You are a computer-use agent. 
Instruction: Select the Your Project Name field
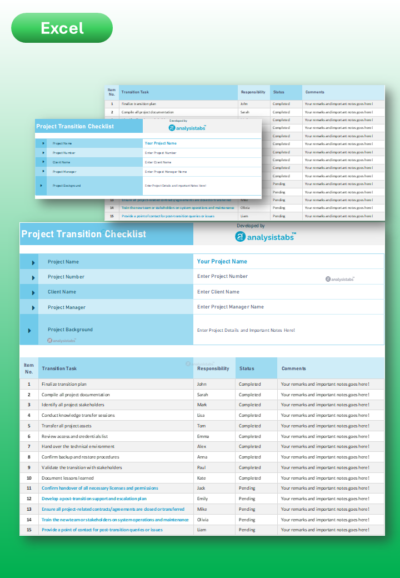(x=288, y=261)
